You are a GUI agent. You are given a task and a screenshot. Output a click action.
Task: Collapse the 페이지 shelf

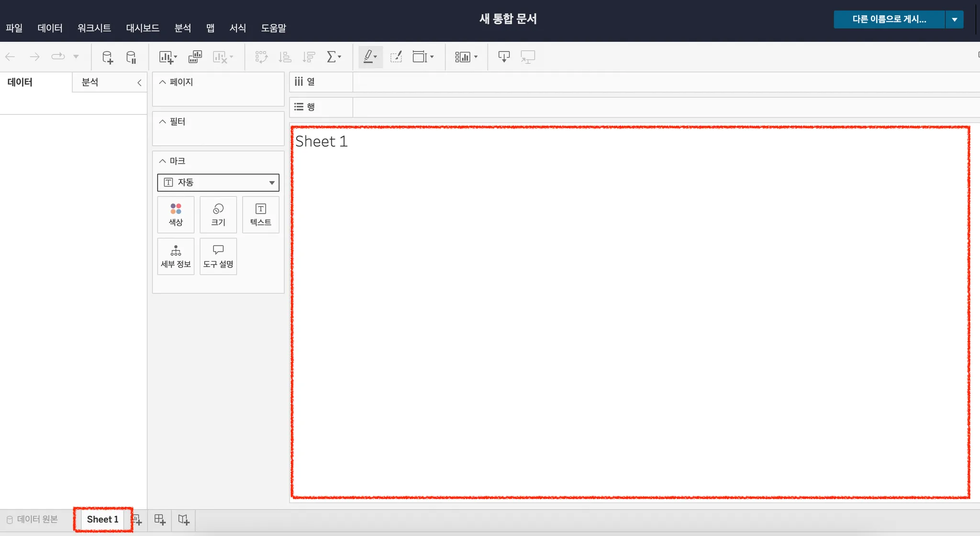[x=163, y=82]
